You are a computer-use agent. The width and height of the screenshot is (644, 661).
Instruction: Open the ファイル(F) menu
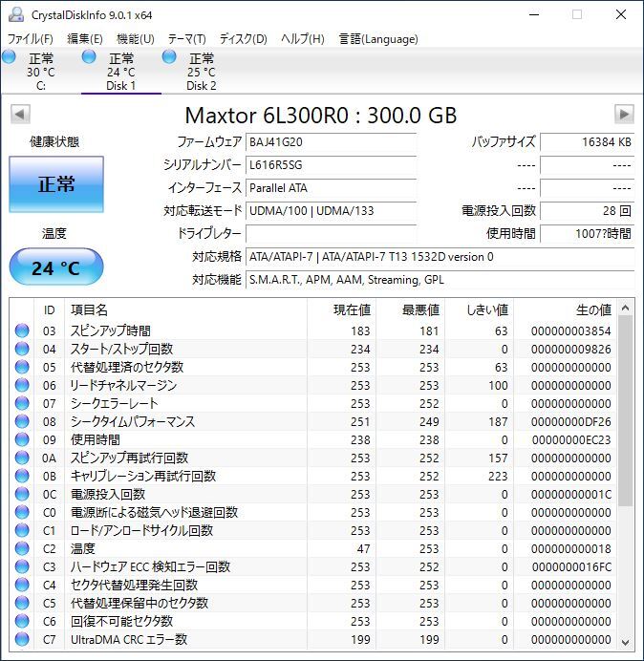pos(31,39)
